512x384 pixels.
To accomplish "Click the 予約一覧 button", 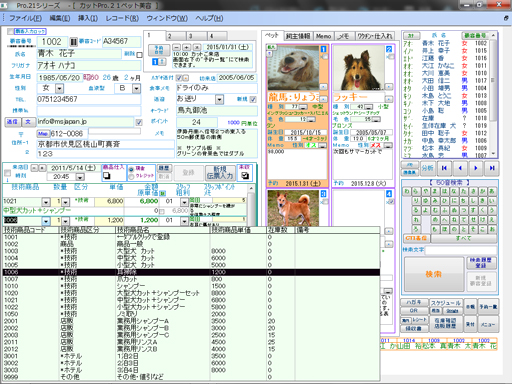I will (488, 306).
